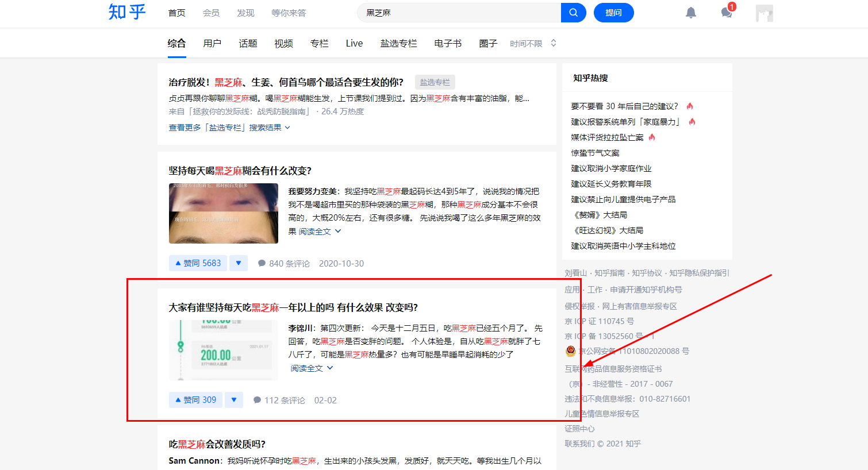Upvote the answer 赞同 5683
This screenshot has width=868, height=470.
198,263
